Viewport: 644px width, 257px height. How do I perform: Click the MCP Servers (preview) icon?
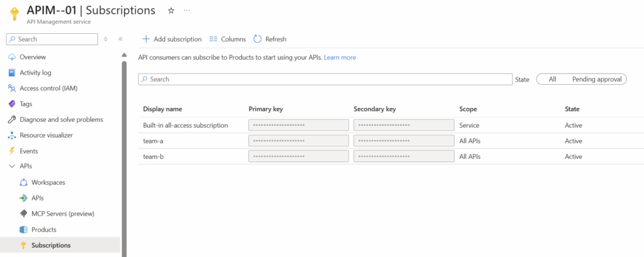tap(23, 214)
